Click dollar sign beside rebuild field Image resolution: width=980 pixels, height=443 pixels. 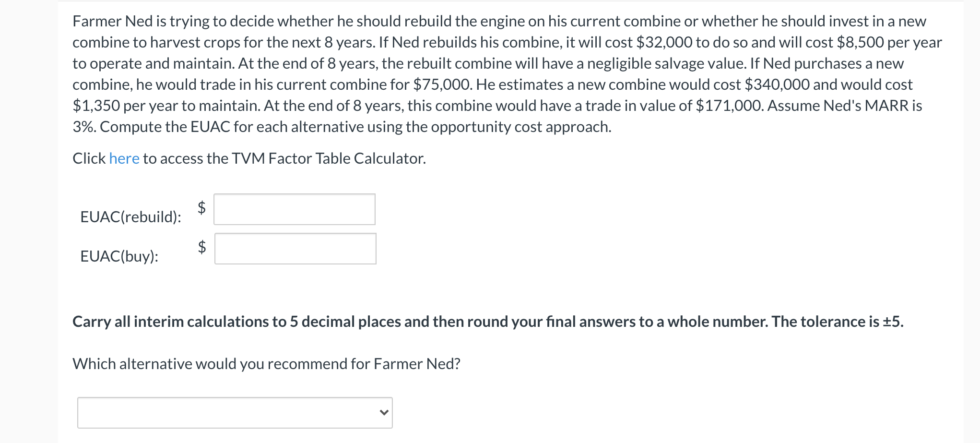click(201, 207)
